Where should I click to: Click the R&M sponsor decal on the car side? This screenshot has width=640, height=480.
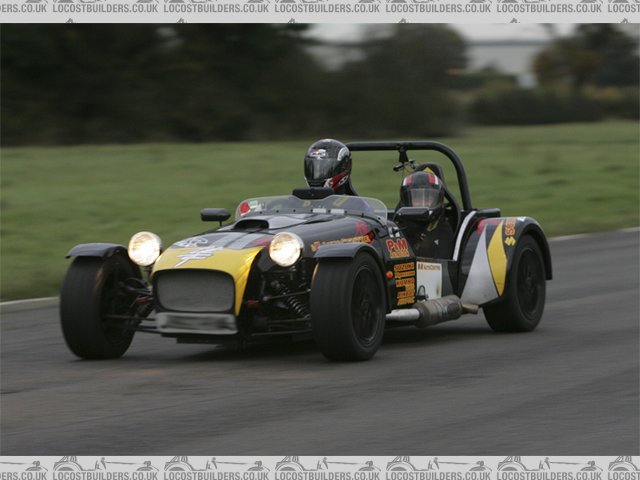pyautogui.click(x=397, y=247)
